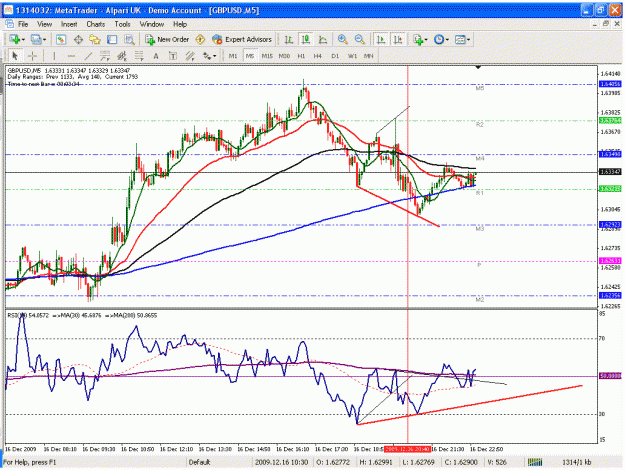Pick the trendline drawing tool
This screenshot has width=625, height=470.
[x=88, y=56]
